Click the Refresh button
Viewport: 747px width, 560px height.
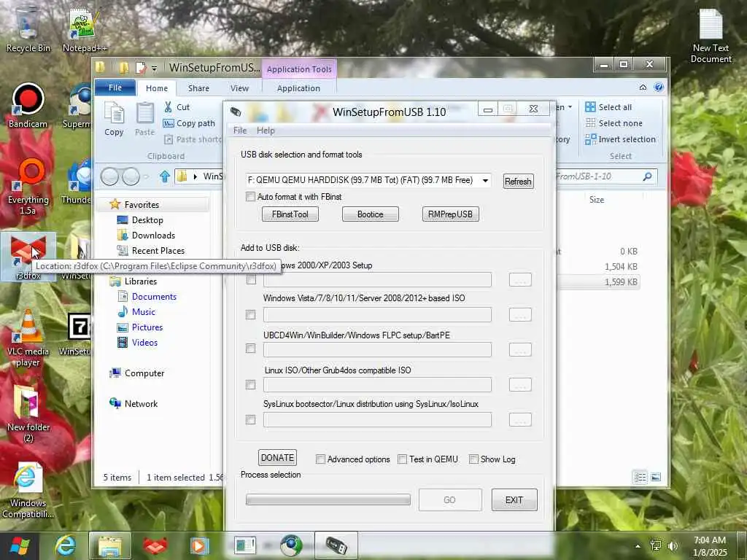click(519, 182)
